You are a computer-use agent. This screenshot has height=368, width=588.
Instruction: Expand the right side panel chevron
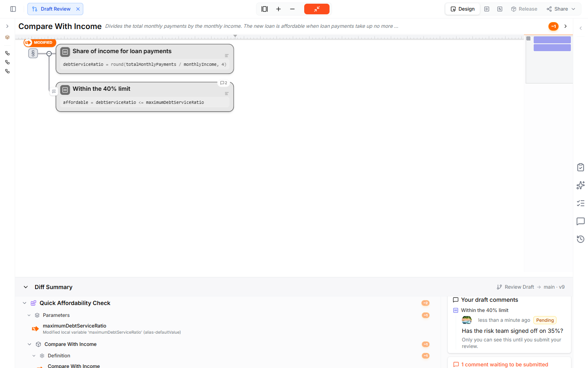581,28
